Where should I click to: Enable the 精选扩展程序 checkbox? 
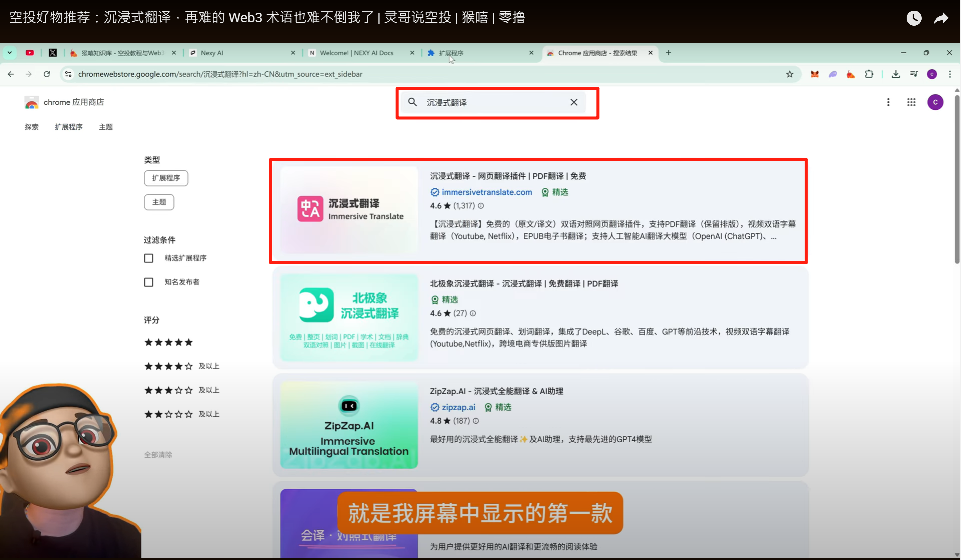tap(148, 258)
